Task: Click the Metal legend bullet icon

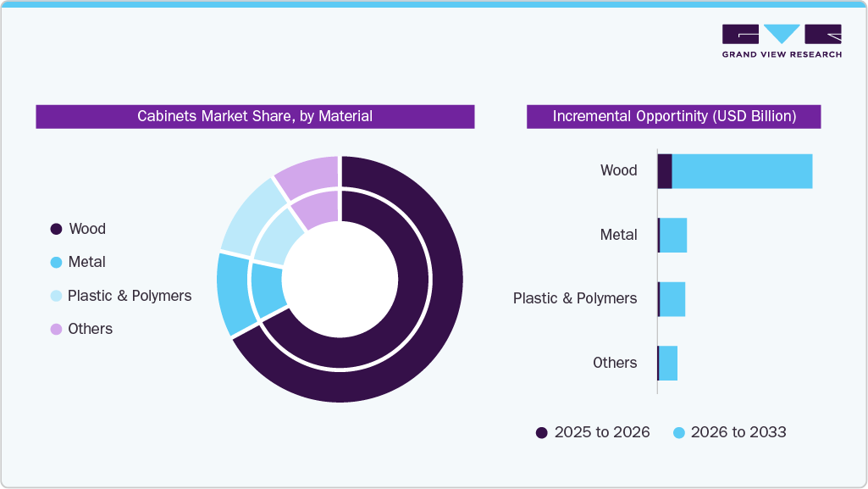Action: [x=55, y=262]
